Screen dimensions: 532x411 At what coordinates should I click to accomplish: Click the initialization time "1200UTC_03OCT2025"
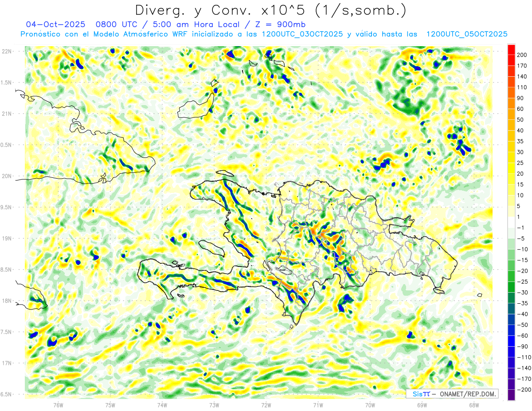(302, 34)
